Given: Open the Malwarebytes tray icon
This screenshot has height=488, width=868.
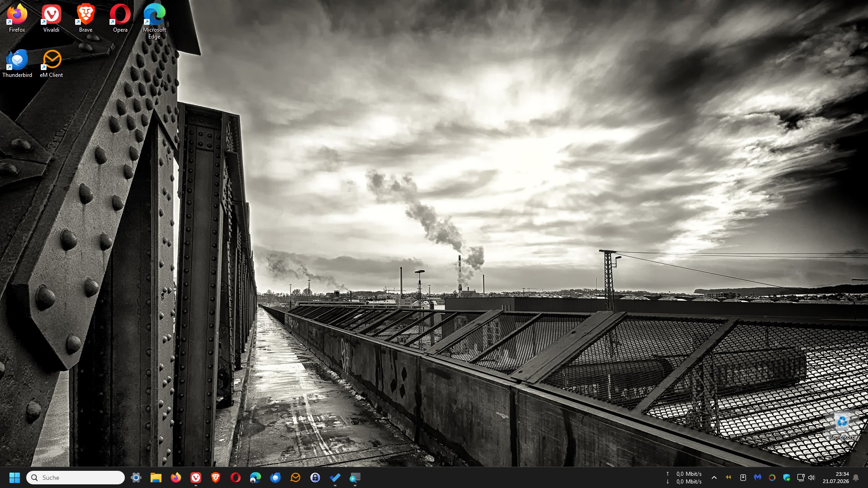Looking at the screenshot, I should tap(757, 478).
